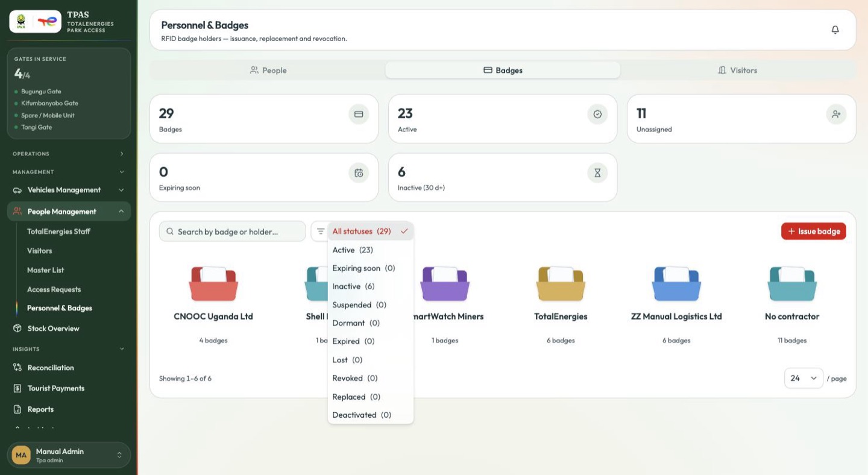Image resolution: width=868 pixels, height=475 pixels.
Task: Choose the Lost (0) status option
Action: click(371, 360)
